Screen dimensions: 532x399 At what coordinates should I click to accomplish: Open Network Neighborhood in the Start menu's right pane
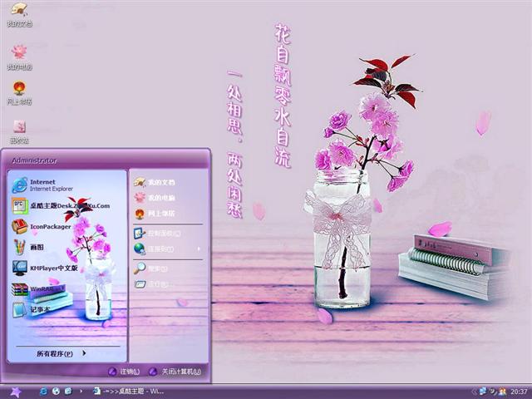pos(155,214)
